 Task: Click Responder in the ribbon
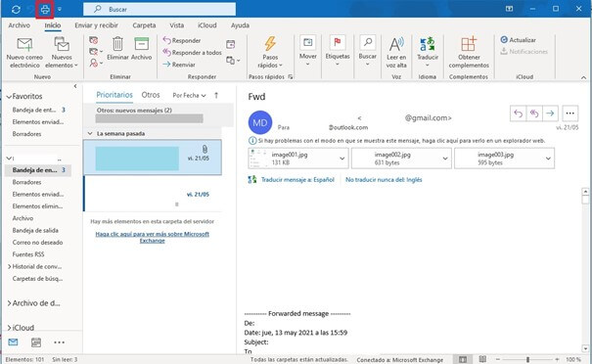point(182,40)
